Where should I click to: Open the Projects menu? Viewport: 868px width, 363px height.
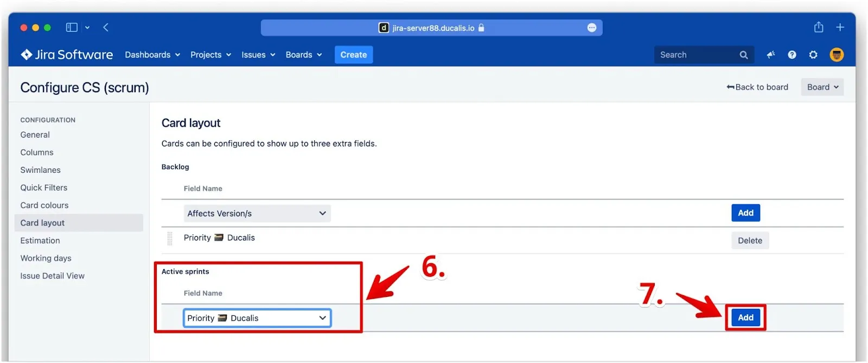210,55
